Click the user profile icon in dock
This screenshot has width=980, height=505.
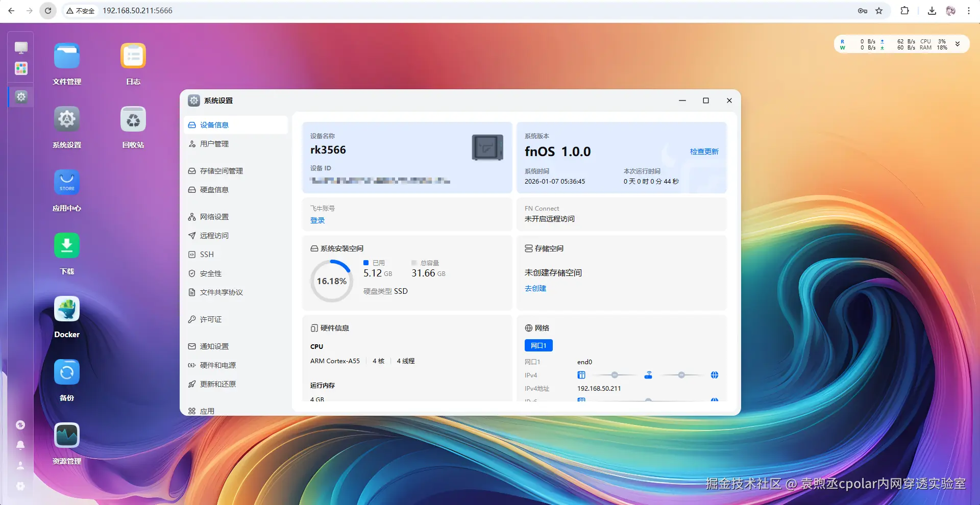tap(20, 465)
